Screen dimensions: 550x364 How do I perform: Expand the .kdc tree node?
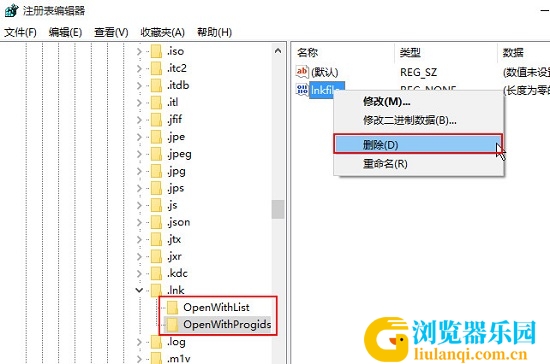click(139, 274)
